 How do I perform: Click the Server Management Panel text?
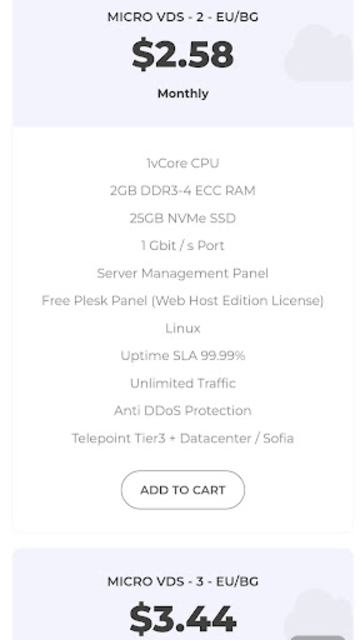click(x=182, y=273)
